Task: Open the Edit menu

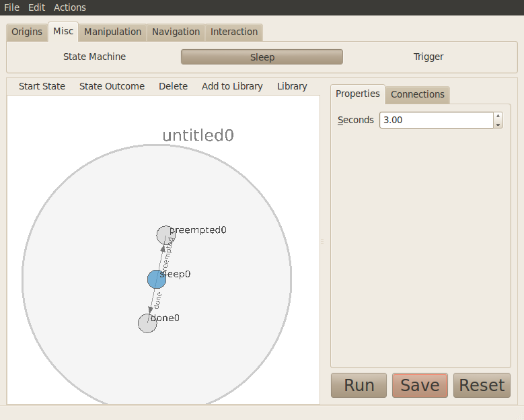Action: [x=36, y=7]
